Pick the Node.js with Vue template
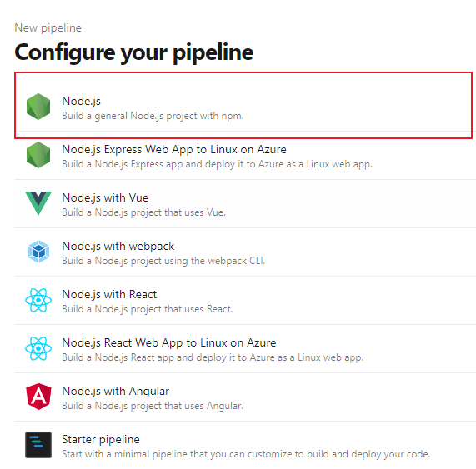The image size is (476, 469). click(105, 197)
